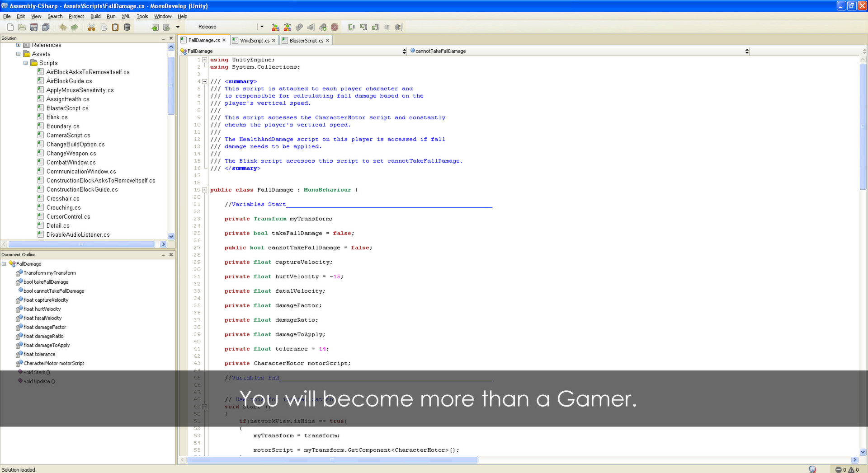Create a new file with toolbar icon
This screenshot has width=868, height=473.
tap(10, 27)
